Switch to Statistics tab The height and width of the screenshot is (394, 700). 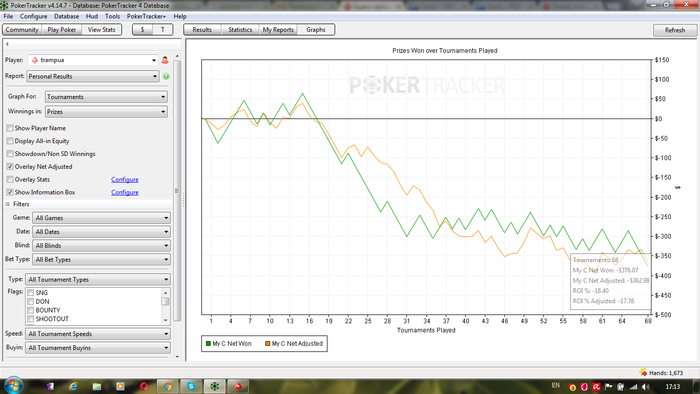point(240,30)
